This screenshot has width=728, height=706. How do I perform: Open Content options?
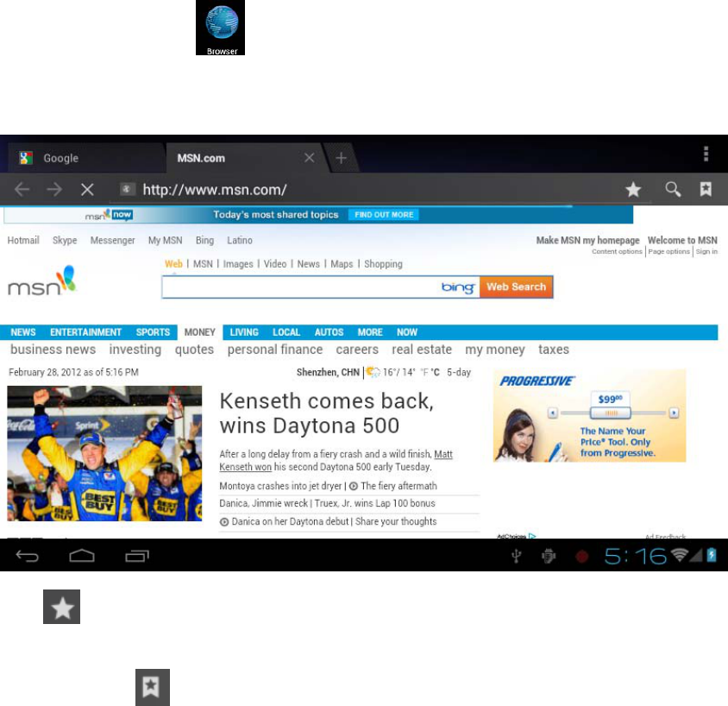coord(617,251)
